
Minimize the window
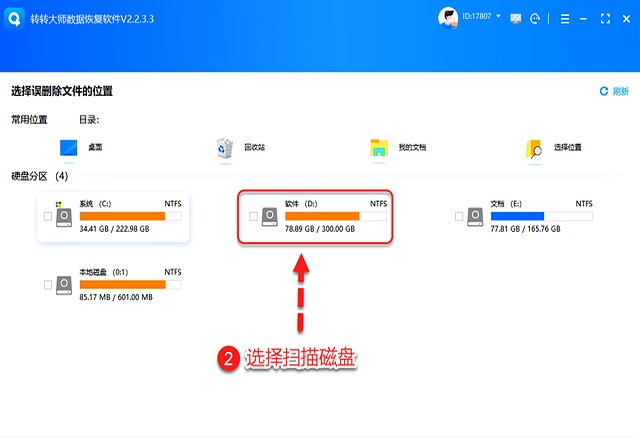[584, 19]
